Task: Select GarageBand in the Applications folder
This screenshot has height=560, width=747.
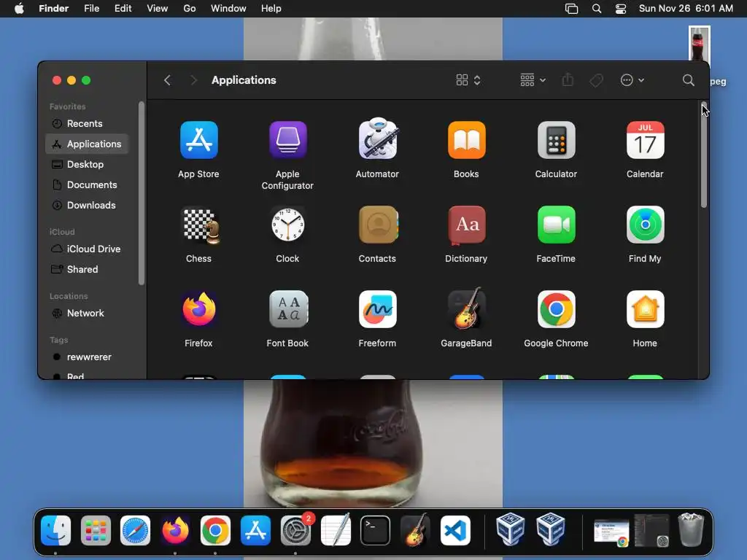Action: [466, 308]
